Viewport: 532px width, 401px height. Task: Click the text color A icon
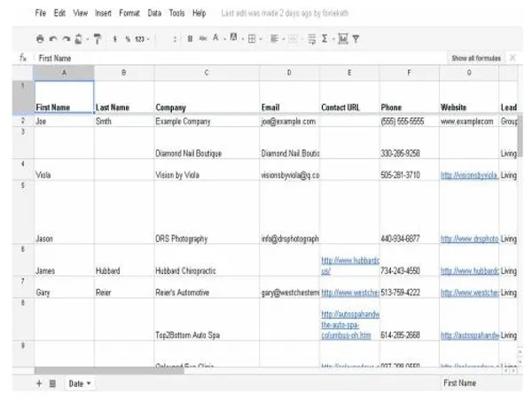point(215,37)
